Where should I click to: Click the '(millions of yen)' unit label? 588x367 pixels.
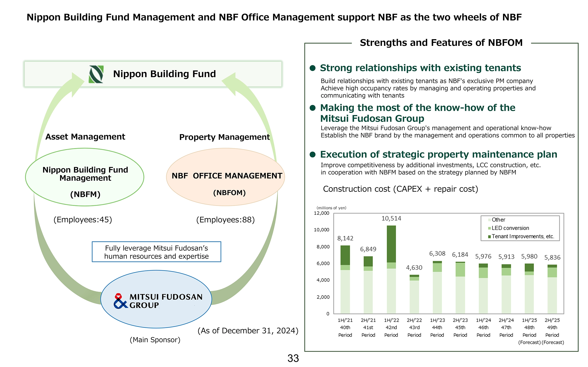(x=331, y=208)
